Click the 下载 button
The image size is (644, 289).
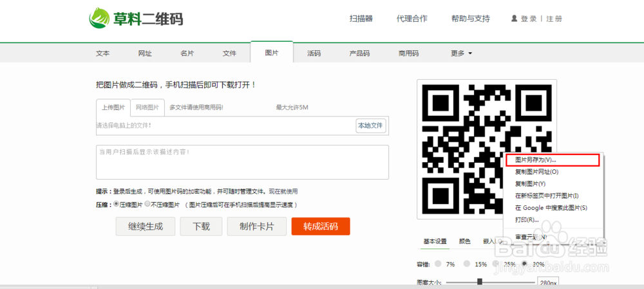(201, 226)
